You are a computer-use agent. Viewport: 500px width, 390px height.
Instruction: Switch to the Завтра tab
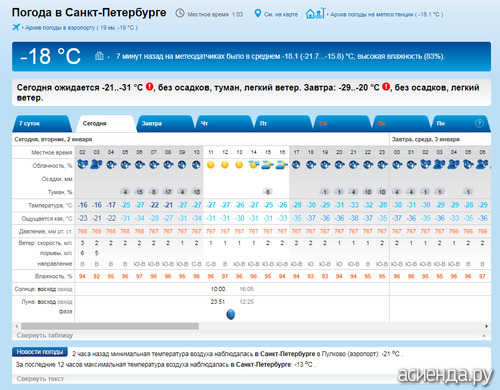[165, 124]
